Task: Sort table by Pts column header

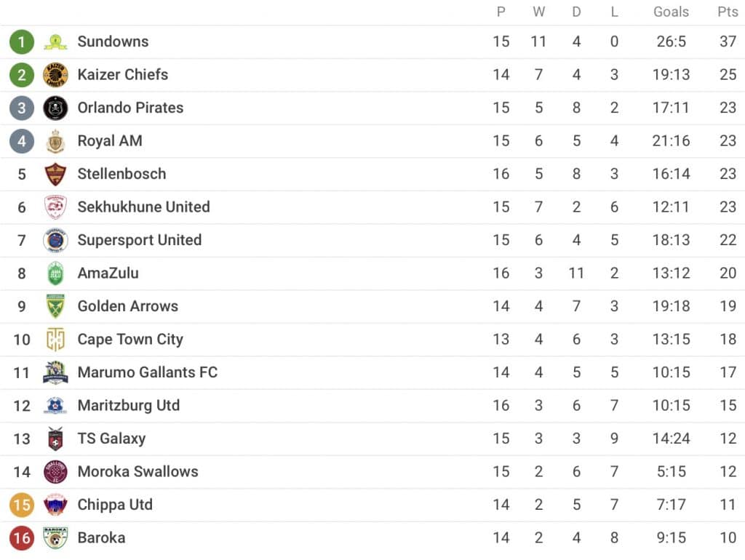Action: 728,12
